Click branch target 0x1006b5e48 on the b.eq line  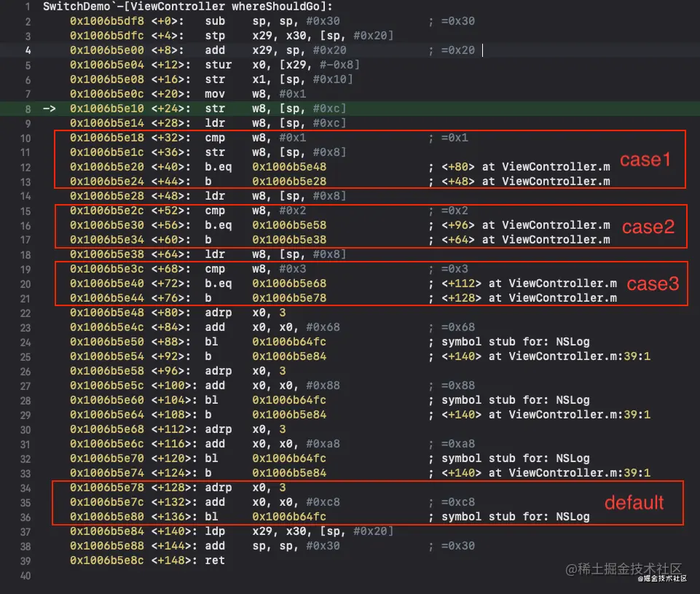pos(289,167)
